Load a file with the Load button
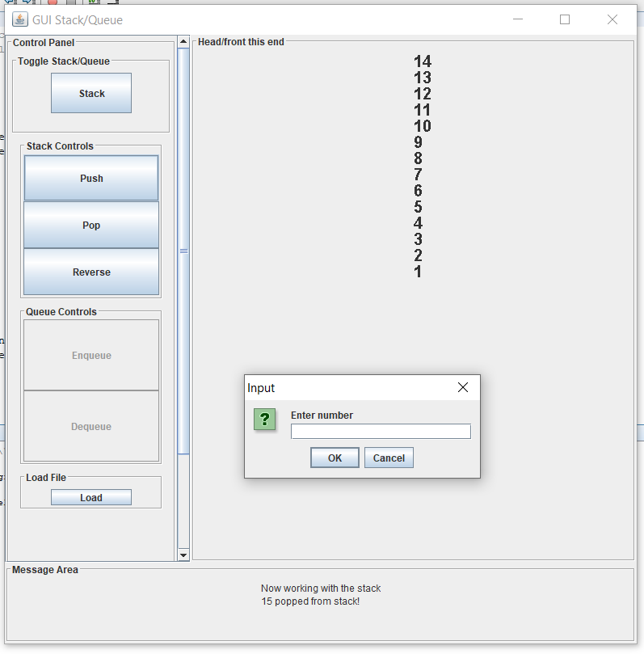This screenshot has height=654, width=644. [x=91, y=497]
